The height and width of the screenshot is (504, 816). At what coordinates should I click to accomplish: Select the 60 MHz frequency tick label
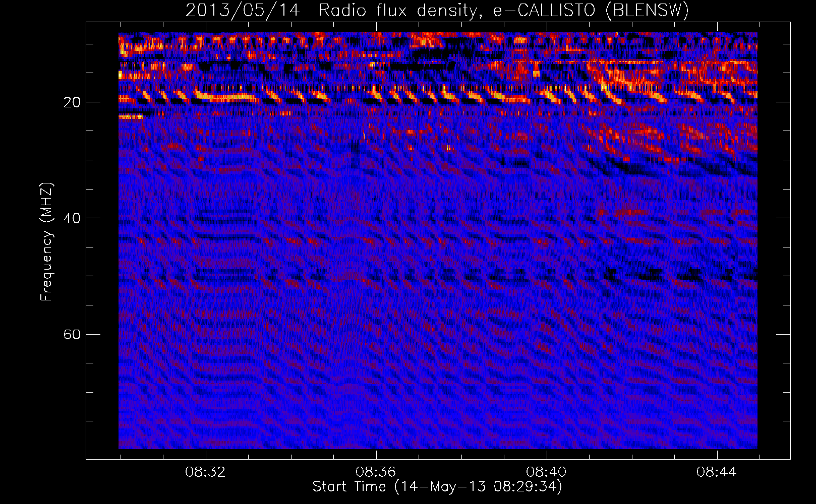(72, 334)
